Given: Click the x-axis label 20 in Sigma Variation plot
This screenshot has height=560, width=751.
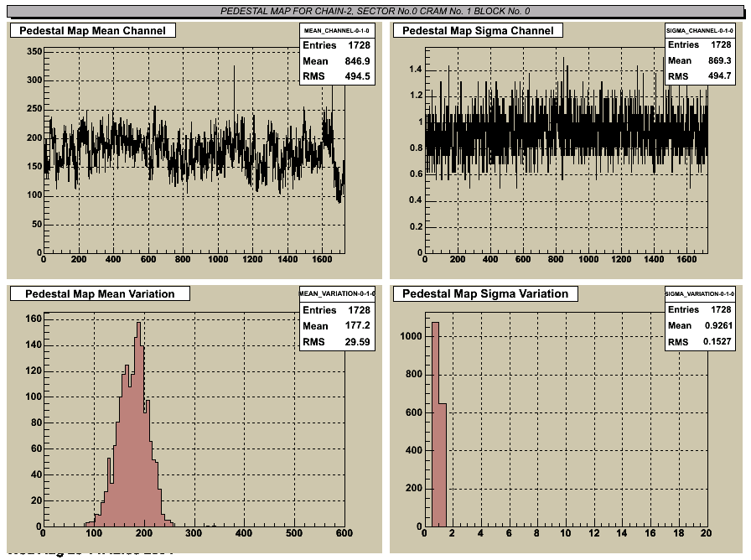Looking at the screenshot, I should click(706, 532).
